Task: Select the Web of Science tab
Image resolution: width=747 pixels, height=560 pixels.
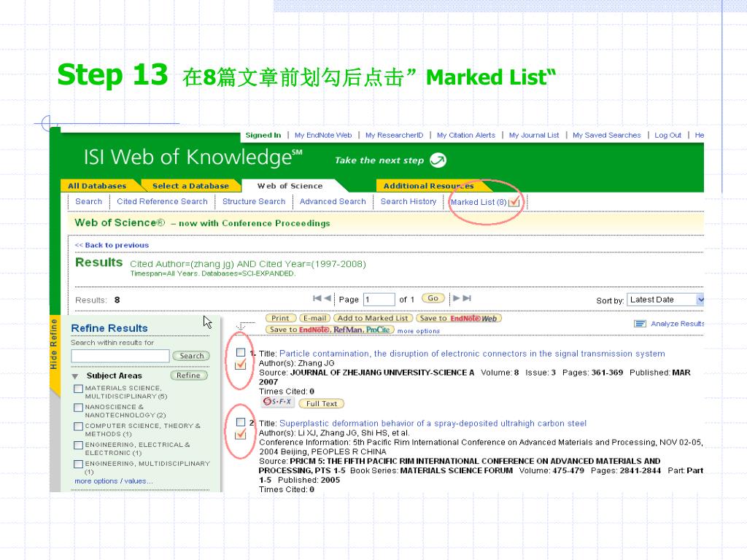Action: (290, 186)
